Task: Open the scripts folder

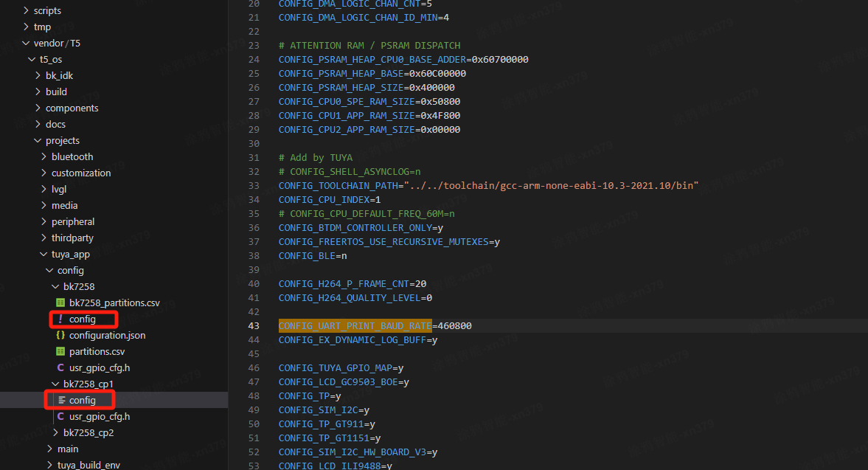Action: 47,11
